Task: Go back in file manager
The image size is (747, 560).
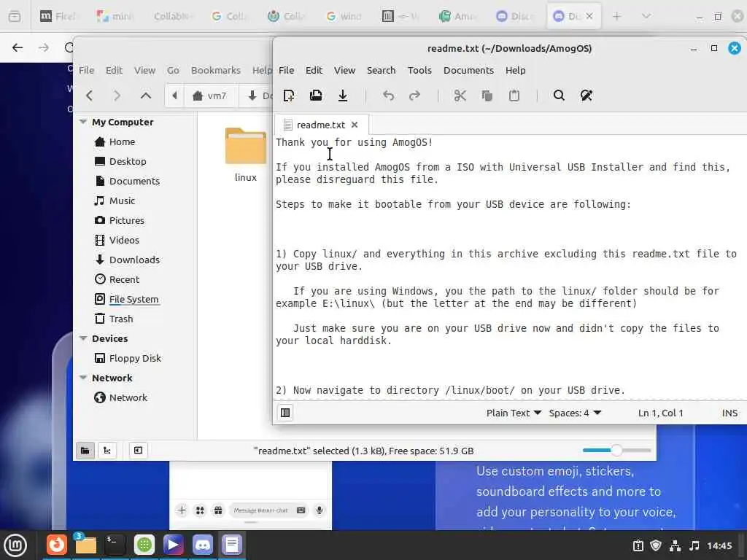Action: (90, 96)
